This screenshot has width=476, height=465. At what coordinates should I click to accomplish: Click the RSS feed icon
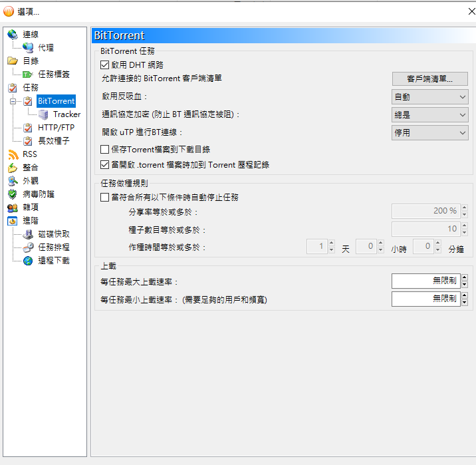click(13, 154)
